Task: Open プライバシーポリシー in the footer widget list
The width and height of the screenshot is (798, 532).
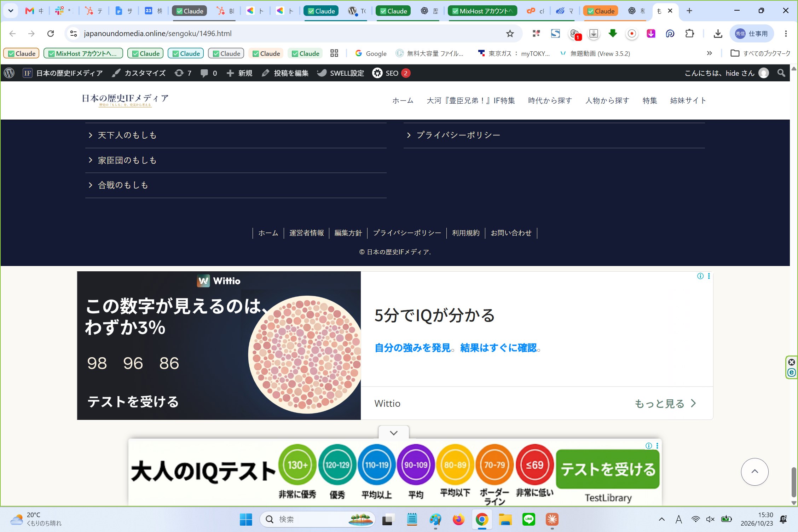Action: point(458,135)
